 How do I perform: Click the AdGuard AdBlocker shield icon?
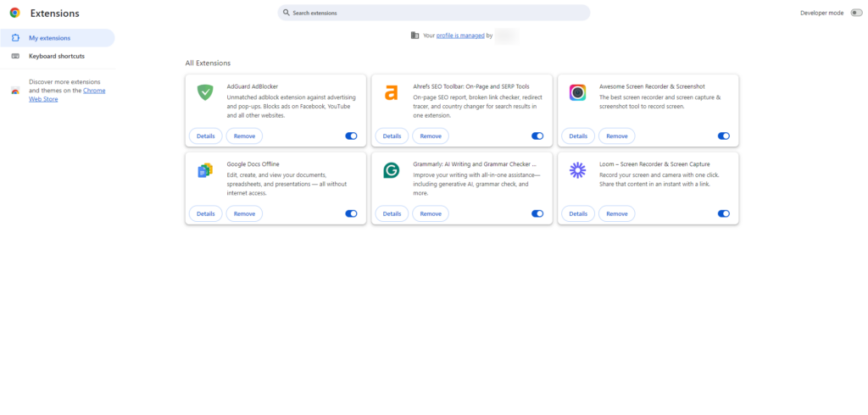pyautogui.click(x=205, y=92)
